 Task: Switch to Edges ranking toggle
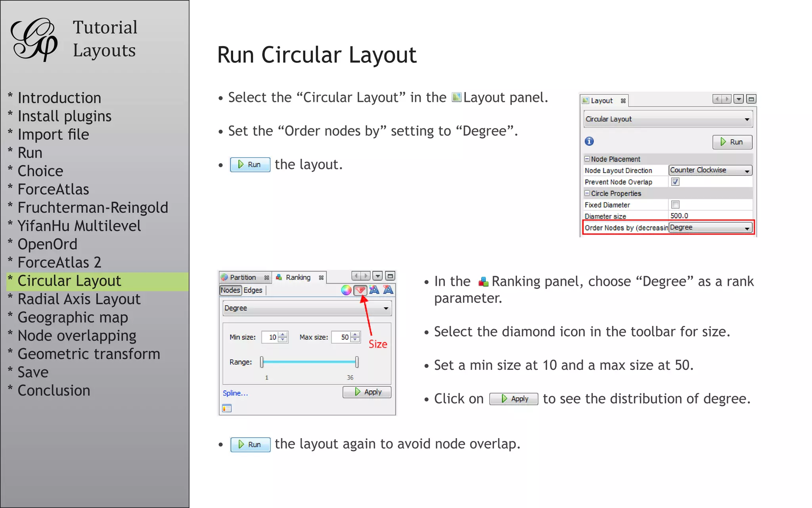pyautogui.click(x=253, y=290)
